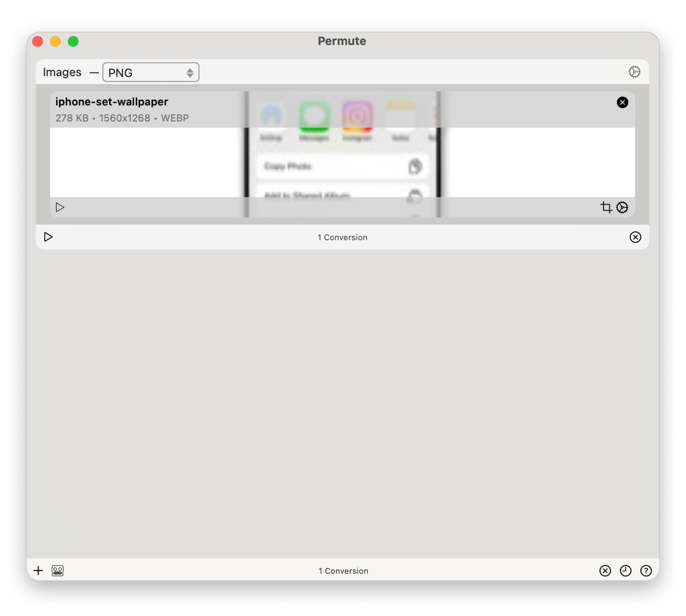Open help with the question mark icon
Viewport: 686px width, 616px height.
646,571
